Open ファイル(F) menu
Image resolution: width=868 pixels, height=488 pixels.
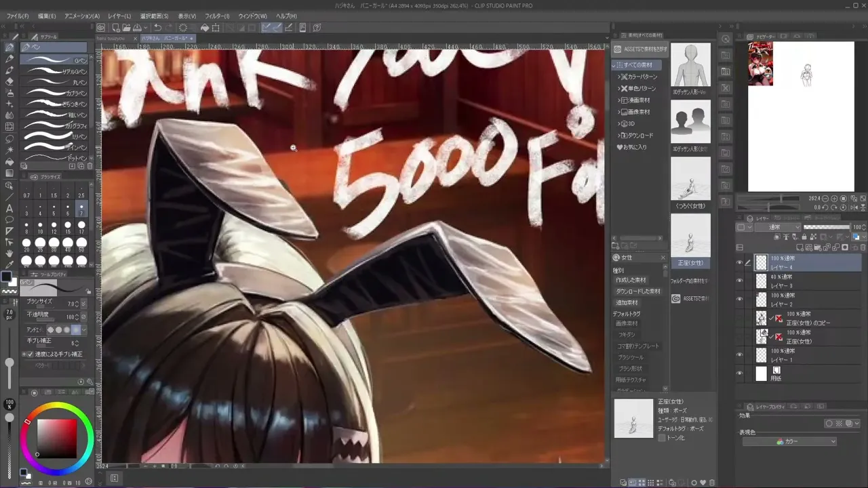pos(18,16)
